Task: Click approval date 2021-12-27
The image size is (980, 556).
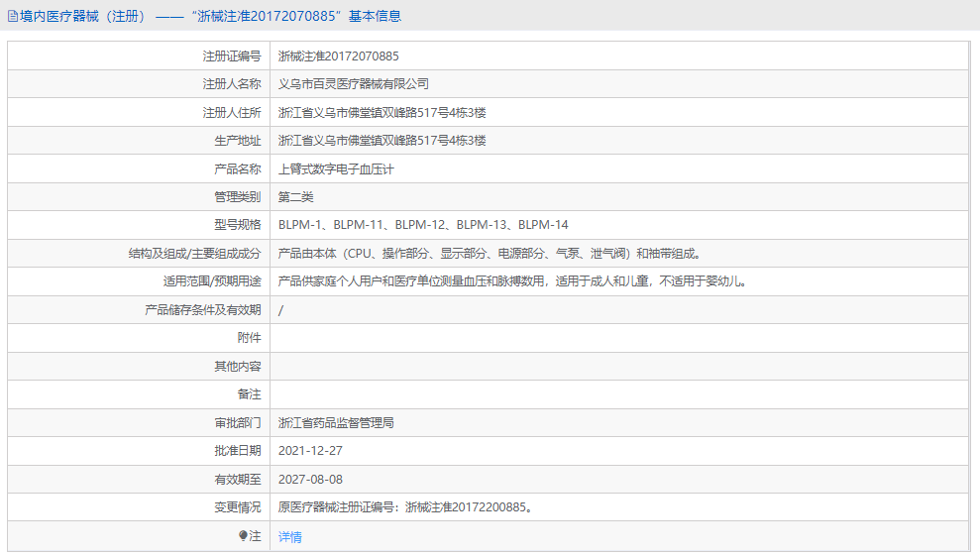Action: [x=310, y=451]
